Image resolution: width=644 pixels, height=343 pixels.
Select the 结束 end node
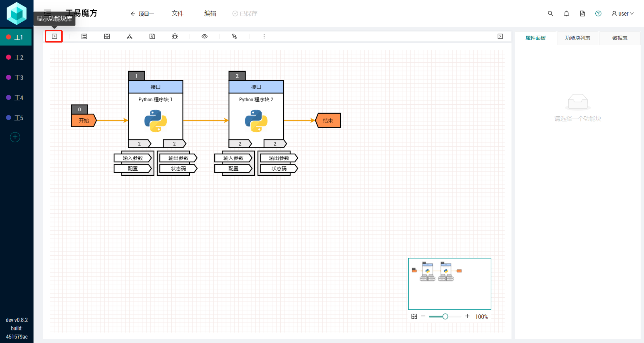[328, 121]
